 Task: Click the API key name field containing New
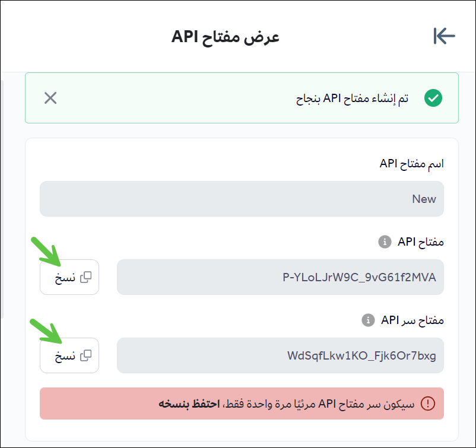[x=242, y=199]
